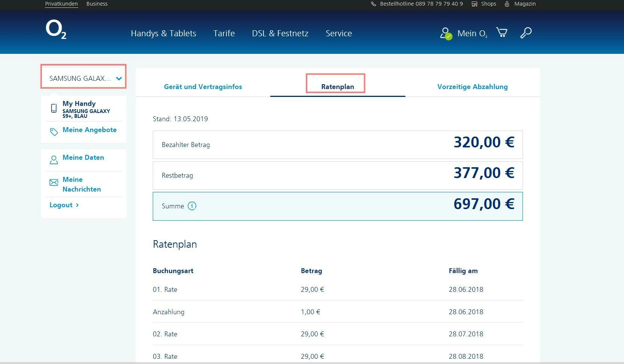Click the person icon for Meine Daten

click(x=54, y=160)
